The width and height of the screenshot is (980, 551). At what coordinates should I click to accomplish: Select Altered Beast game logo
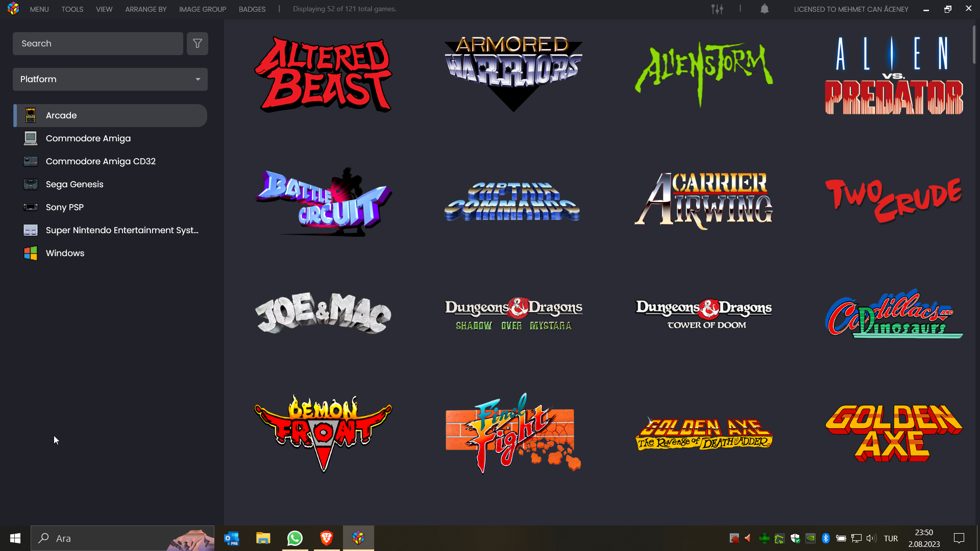click(x=323, y=74)
